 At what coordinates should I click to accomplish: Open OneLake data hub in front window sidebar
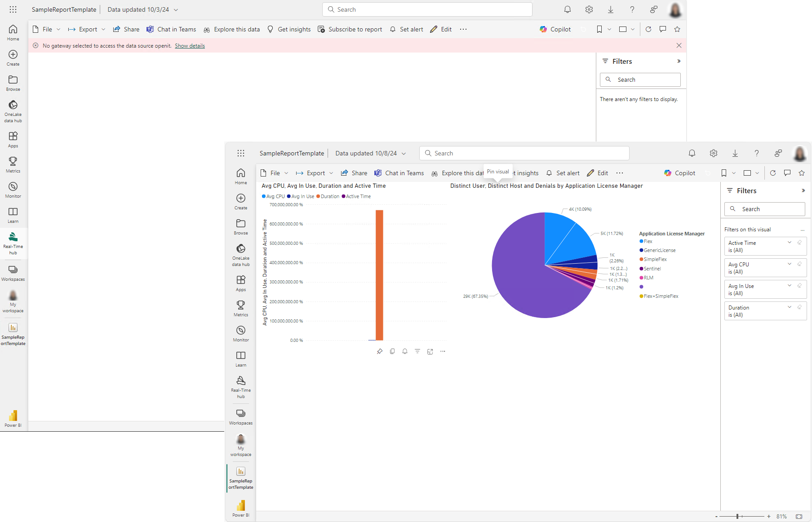click(241, 255)
